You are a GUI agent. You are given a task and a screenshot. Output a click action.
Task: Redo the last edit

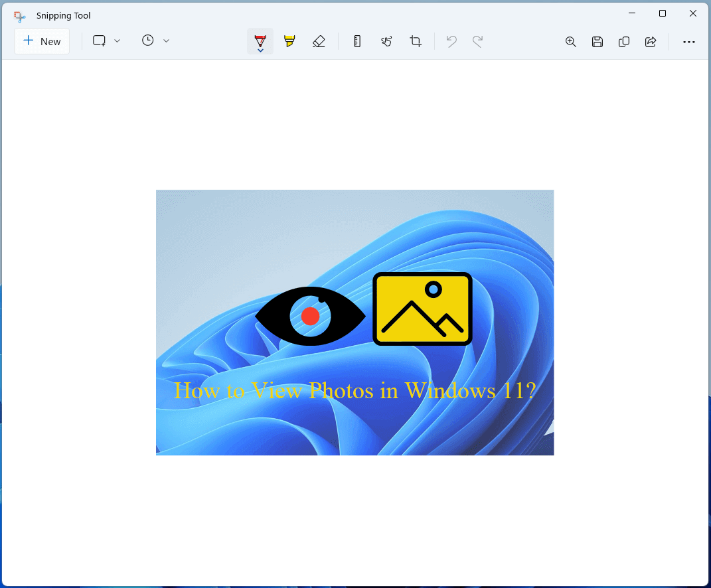pos(477,41)
